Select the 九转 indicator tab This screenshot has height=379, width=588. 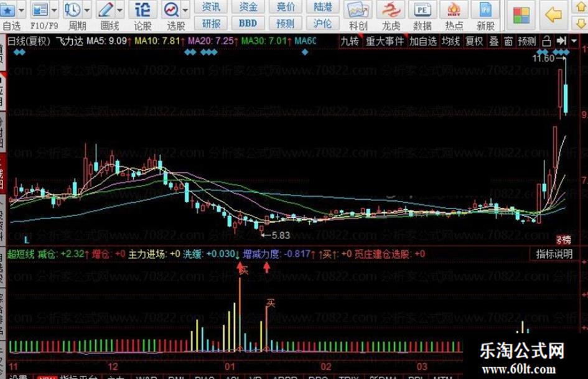[350, 41]
